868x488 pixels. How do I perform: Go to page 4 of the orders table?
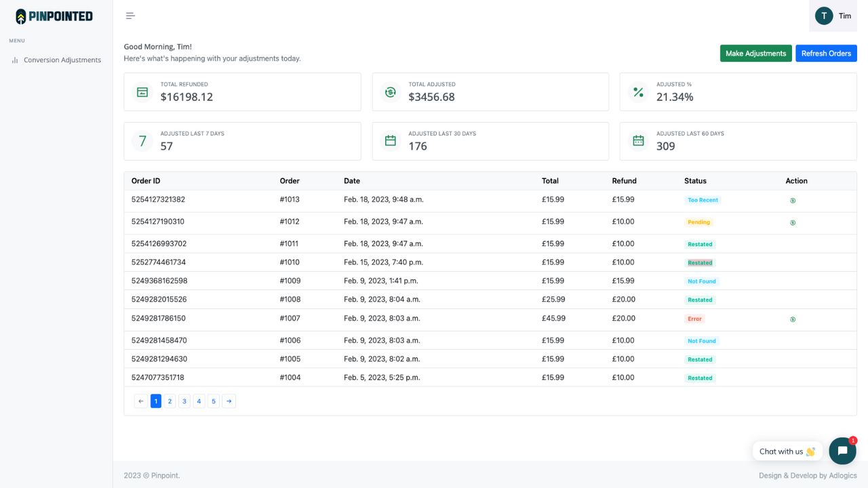coord(199,401)
